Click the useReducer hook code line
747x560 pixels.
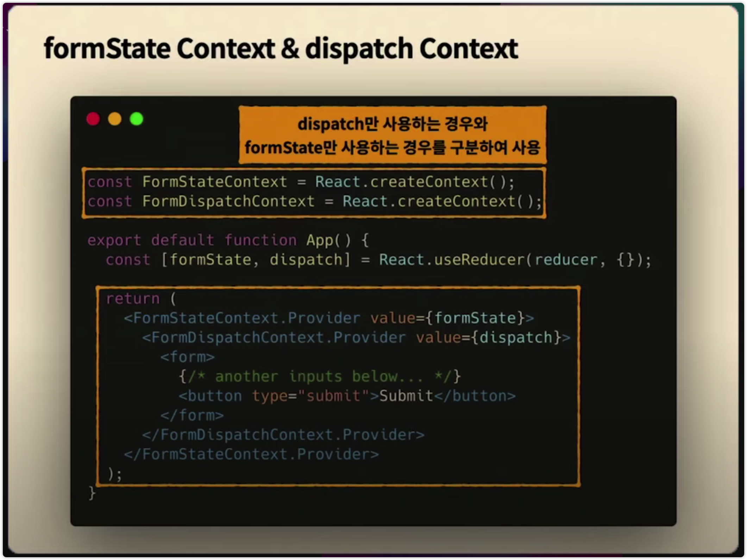378,259
